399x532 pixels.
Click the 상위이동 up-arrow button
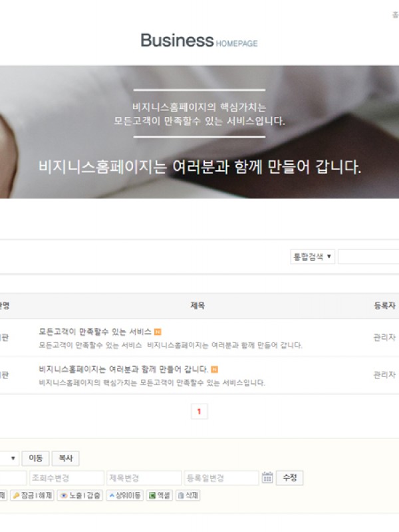click(x=124, y=495)
